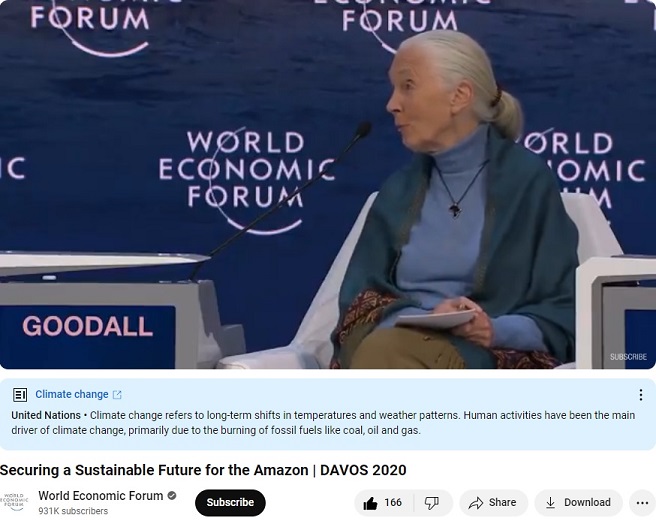
Task: Click the United Nations source label
Action: click(46, 415)
